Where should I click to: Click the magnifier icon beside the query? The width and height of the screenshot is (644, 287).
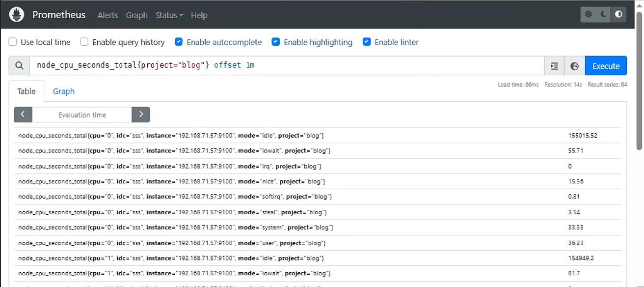click(19, 66)
